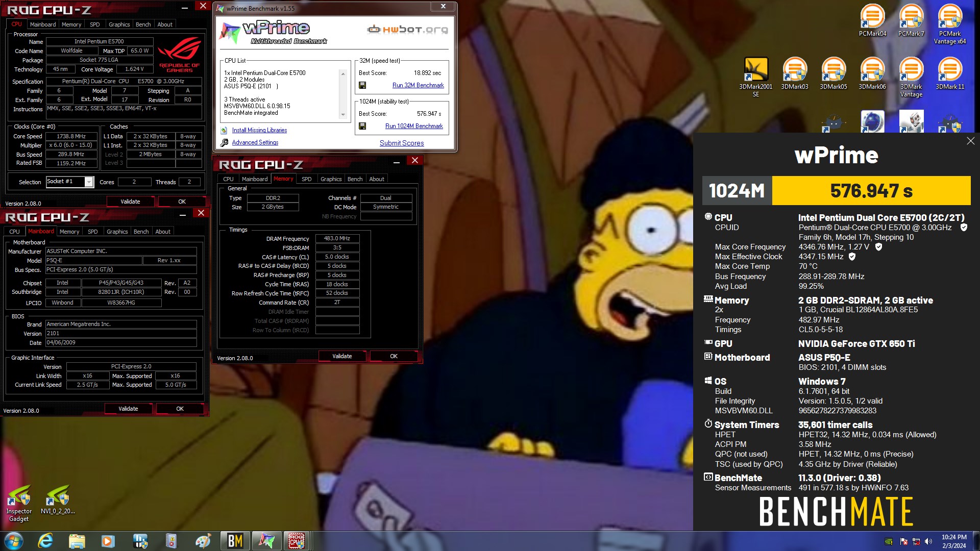Run the 1024M Benchmark link
This screenshot has width=980, height=551.
point(414,126)
